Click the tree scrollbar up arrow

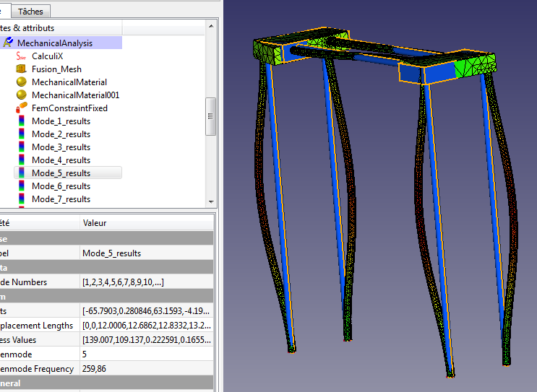pyautogui.click(x=211, y=26)
